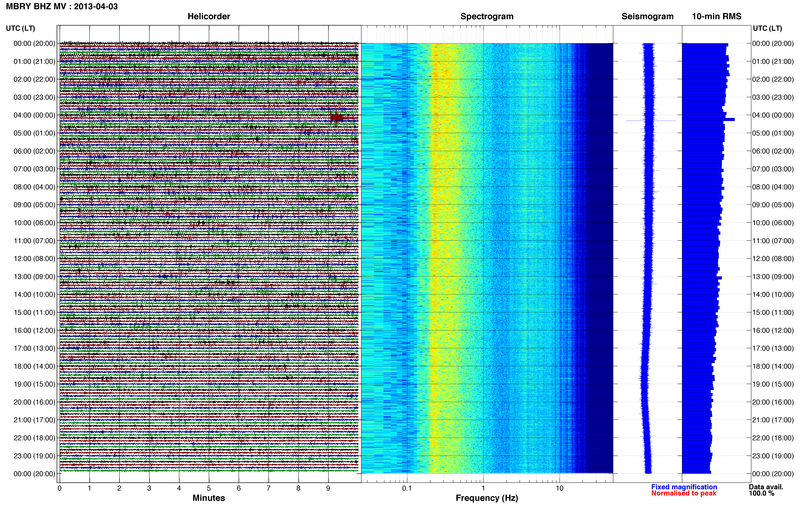812x508 pixels.
Task: Click the Frequency (Hz) axis label
Action: (x=487, y=498)
